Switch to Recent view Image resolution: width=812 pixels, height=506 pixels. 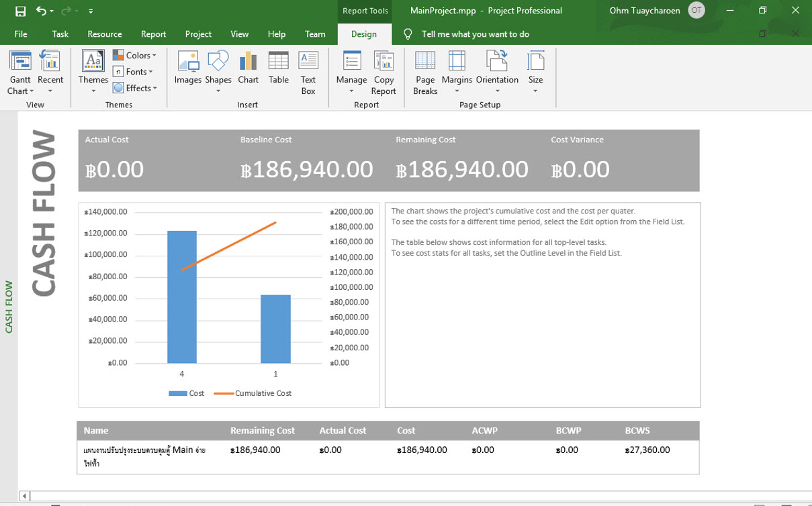(x=50, y=70)
